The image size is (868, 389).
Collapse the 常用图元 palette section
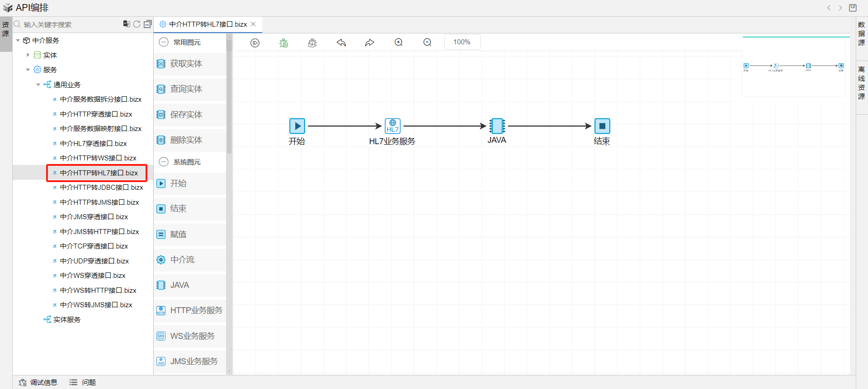pos(164,42)
